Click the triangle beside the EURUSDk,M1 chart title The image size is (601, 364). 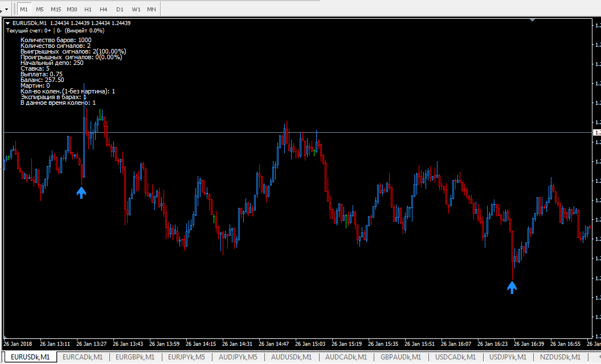[x=7, y=23]
